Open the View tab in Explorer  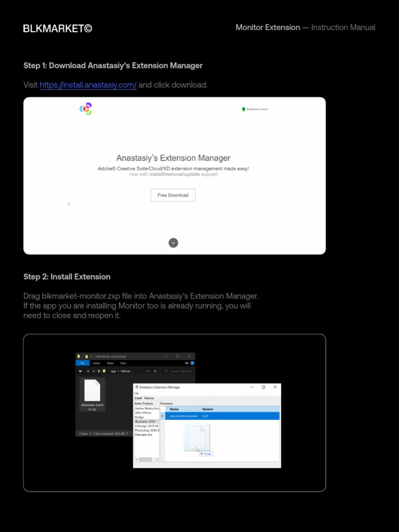[x=123, y=363]
